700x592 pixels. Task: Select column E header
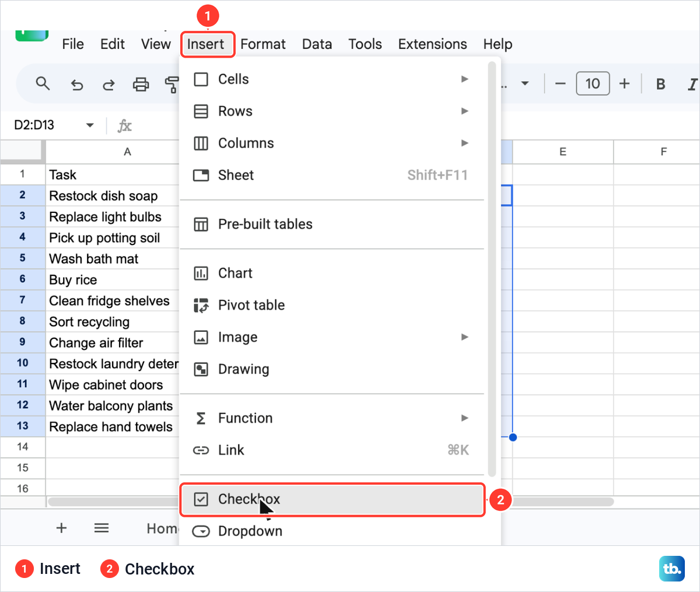click(563, 152)
